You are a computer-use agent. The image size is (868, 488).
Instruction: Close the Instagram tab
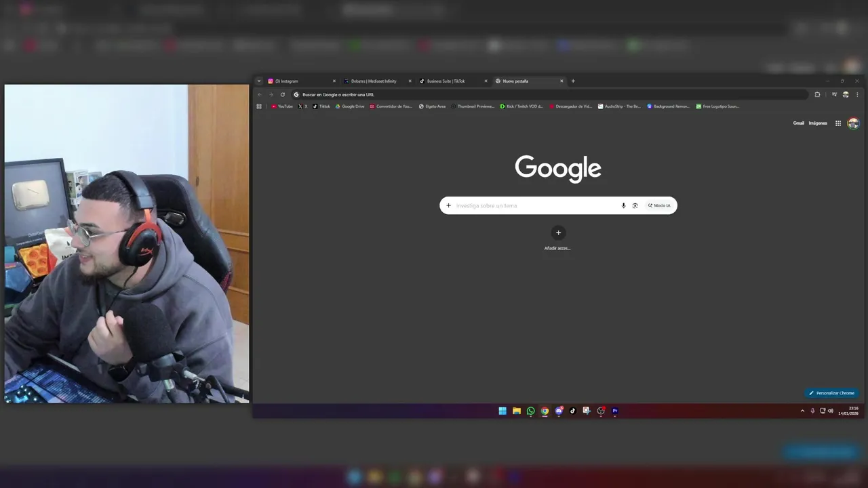pos(334,81)
